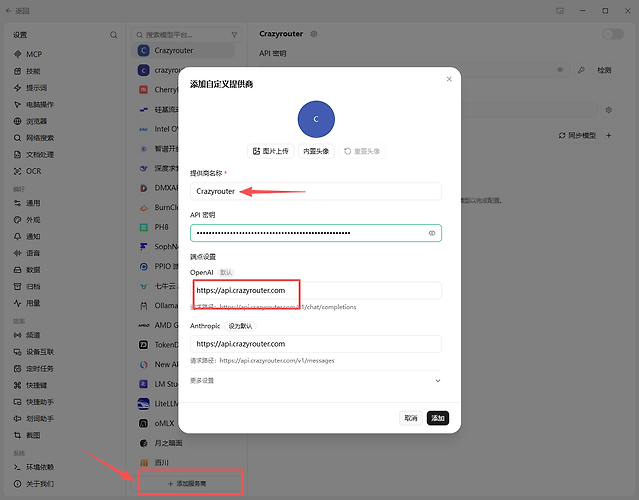Click the key icon beside 检测
This screenshot has height=500, width=639.
tap(582, 70)
